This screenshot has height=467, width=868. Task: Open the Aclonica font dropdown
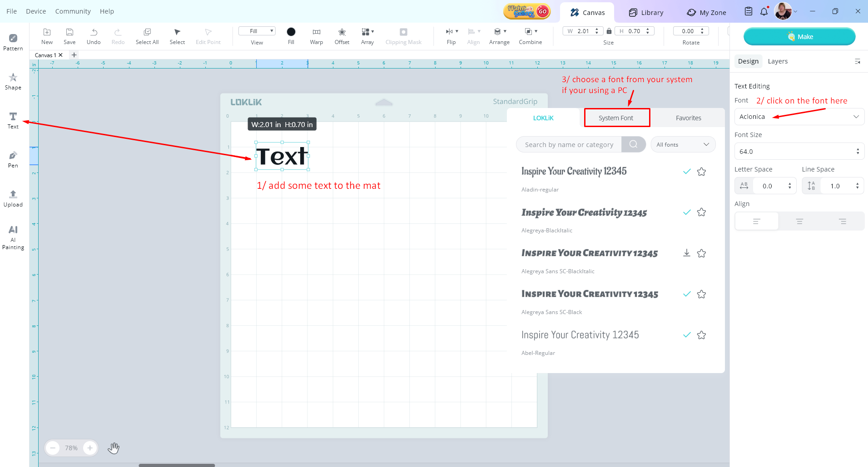(x=799, y=117)
